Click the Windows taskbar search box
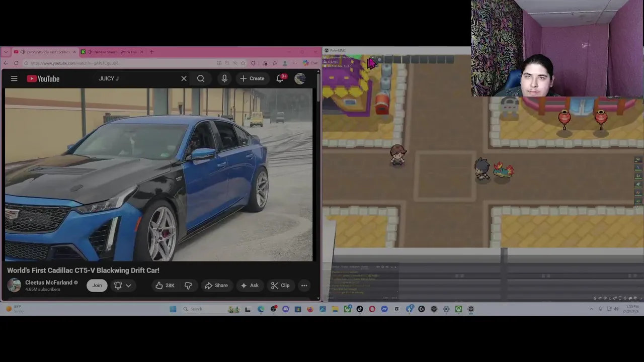644x362 pixels. [x=211, y=309]
